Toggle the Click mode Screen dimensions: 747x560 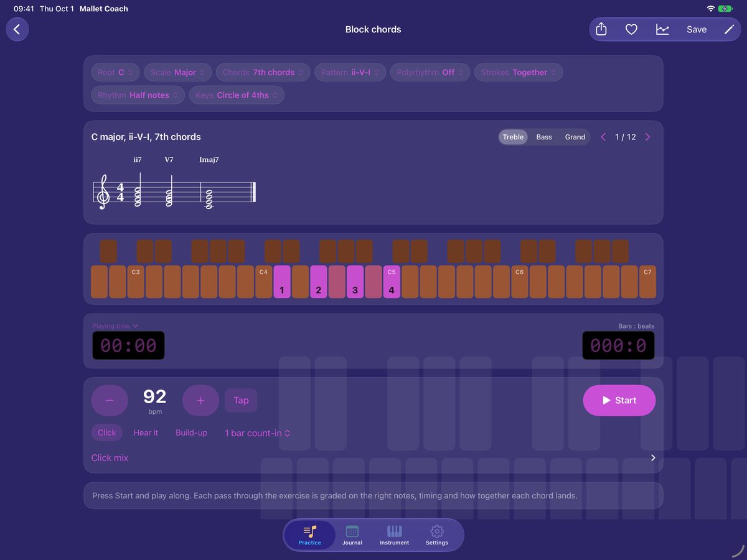107,432
